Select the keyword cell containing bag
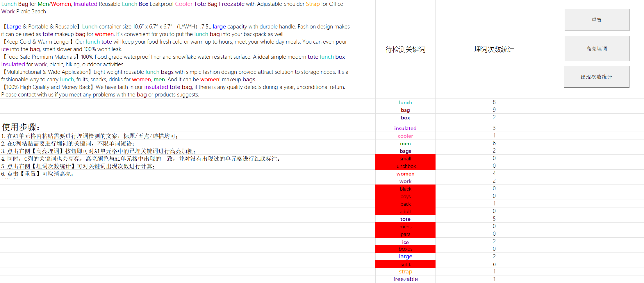644x283 pixels. (405, 110)
